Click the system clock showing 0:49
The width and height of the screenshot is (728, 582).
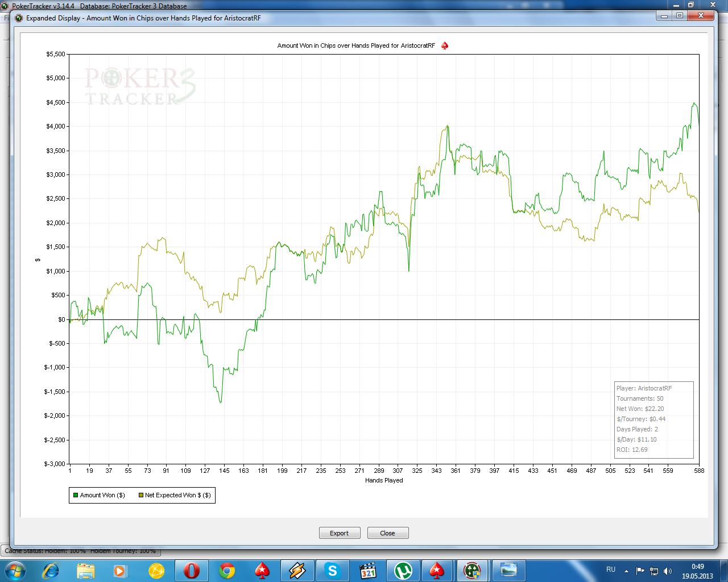[698, 567]
